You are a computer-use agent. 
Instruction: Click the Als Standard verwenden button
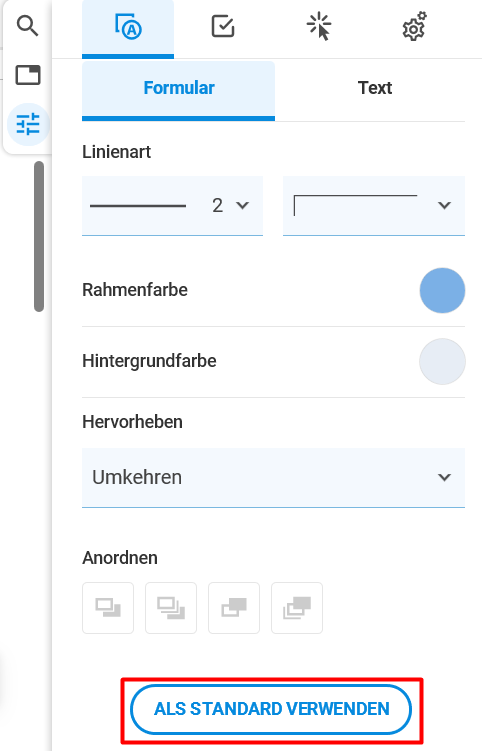click(271, 709)
